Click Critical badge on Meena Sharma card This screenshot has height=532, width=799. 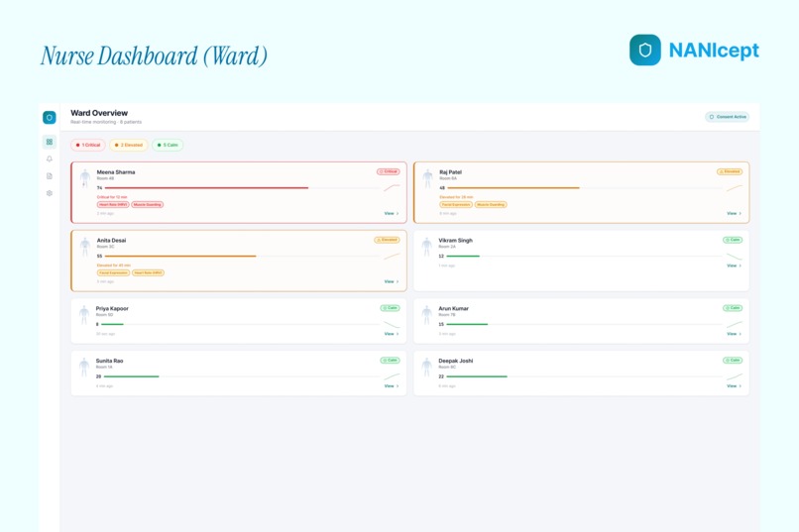click(389, 171)
